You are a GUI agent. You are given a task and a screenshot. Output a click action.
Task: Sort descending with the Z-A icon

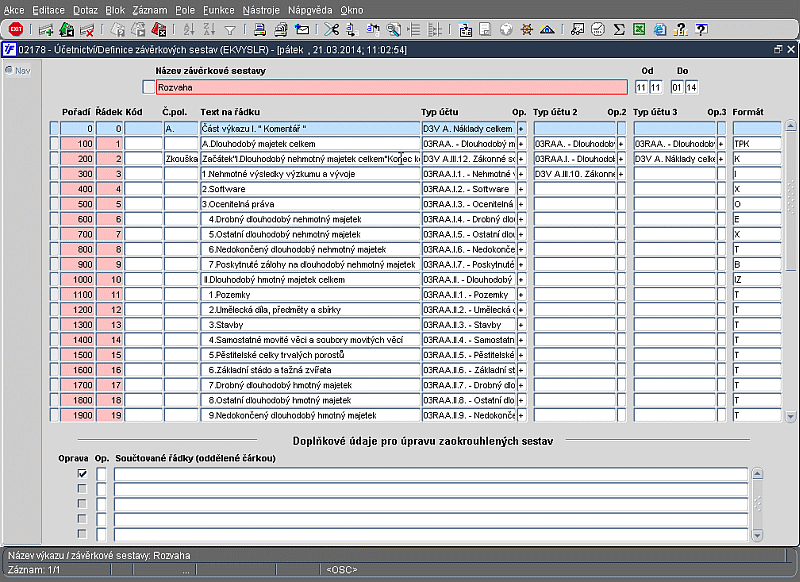click(x=209, y=30)
